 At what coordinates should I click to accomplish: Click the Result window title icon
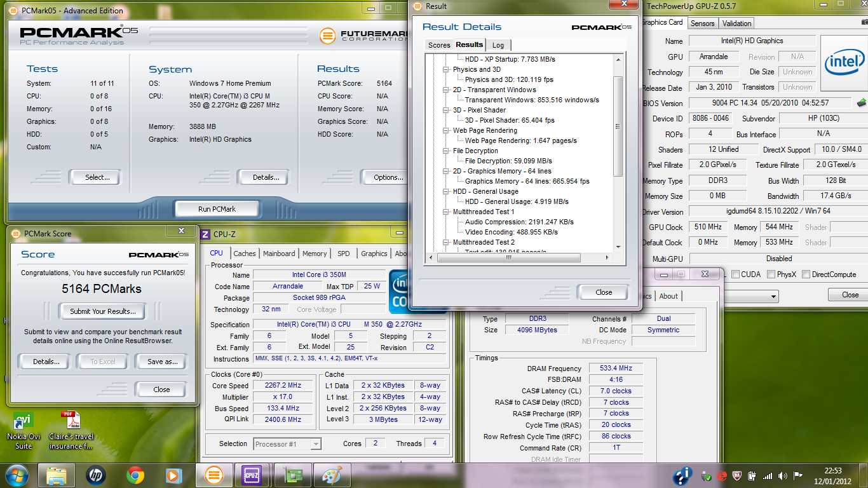pos(417,6)
